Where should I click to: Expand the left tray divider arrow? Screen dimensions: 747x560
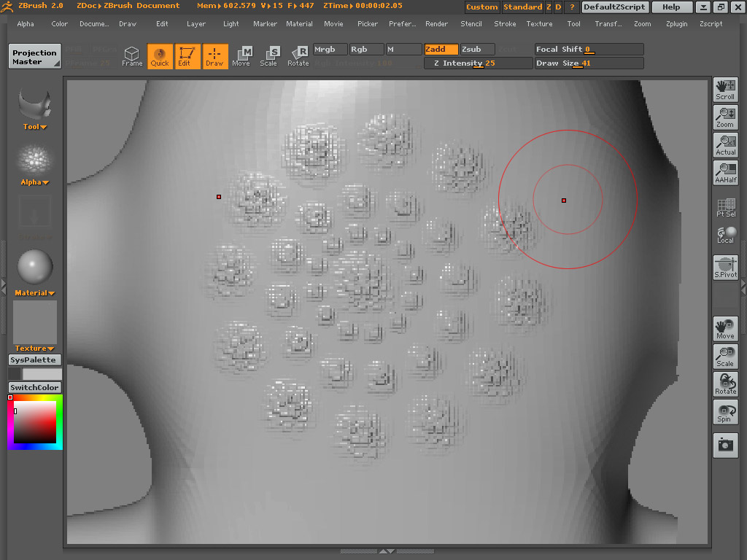click(4, 286)
